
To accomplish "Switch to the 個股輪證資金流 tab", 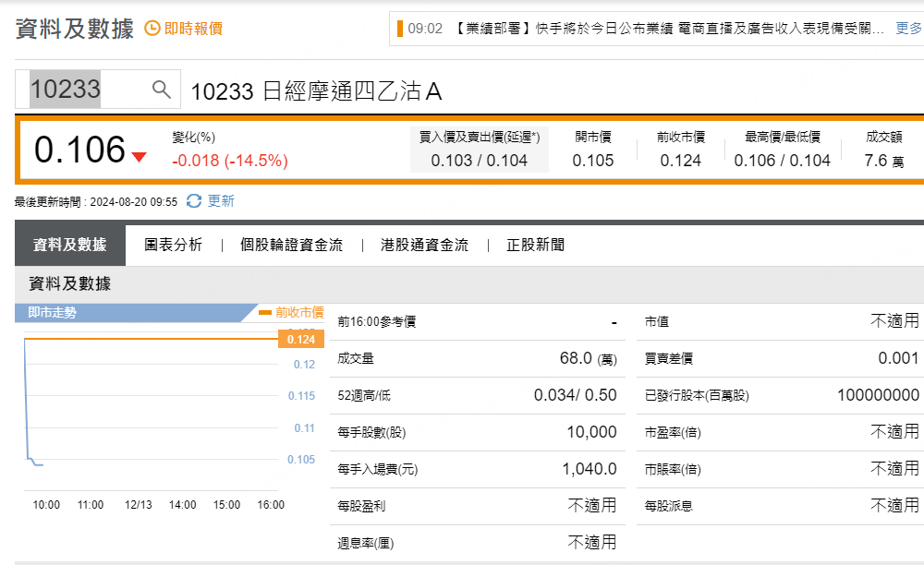I will (x=292, y=245).
